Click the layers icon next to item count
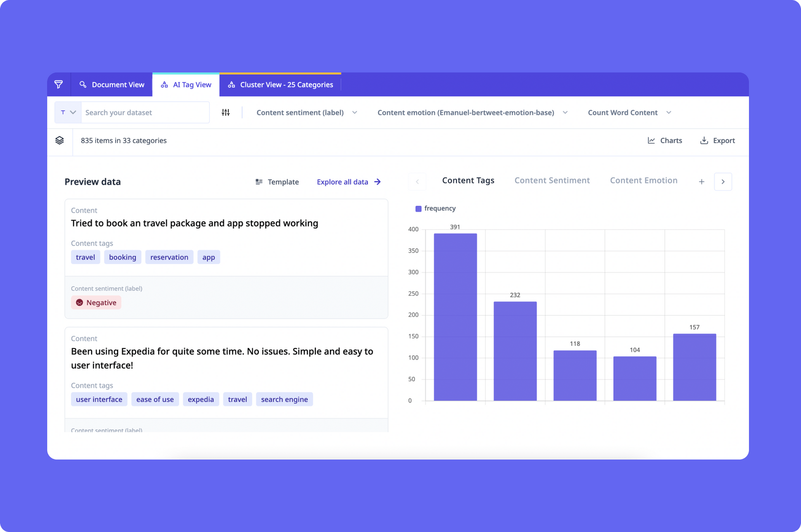This screenshot has height=532, width=801. [60, 141]
